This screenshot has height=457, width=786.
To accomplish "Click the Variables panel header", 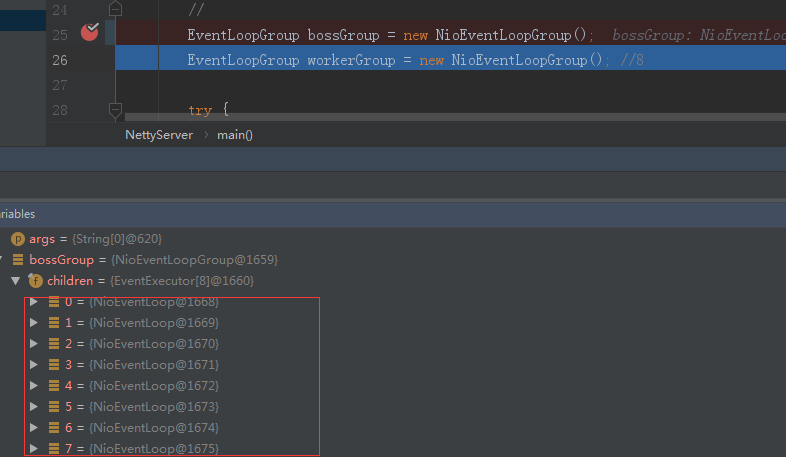I will coord(393,214).
